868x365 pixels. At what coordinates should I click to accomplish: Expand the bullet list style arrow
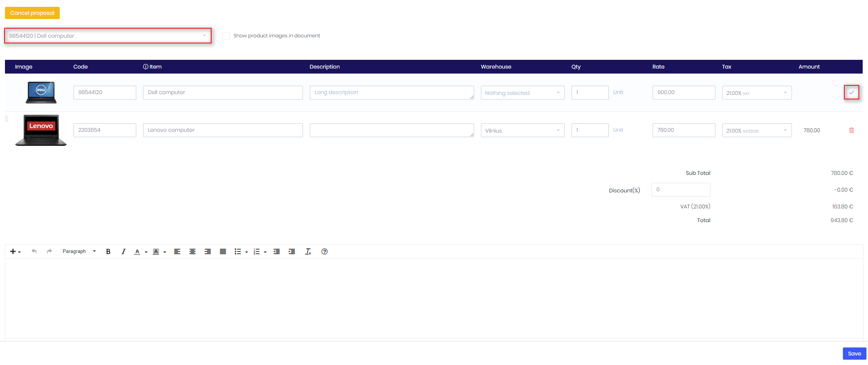point(247,252)
